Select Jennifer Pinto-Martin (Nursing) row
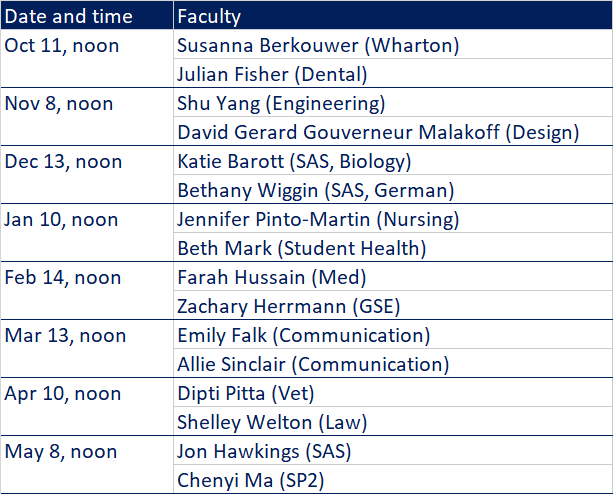This screenshot has width=613, height=494. point(393,218)
